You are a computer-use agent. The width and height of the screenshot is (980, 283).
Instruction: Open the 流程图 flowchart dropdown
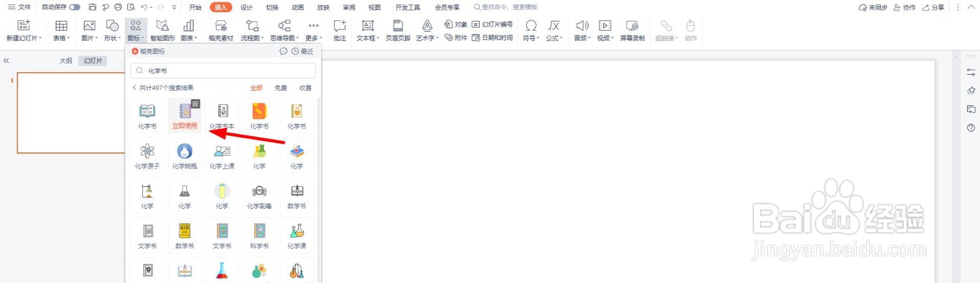pyautogui.click(x=252, y=30)
